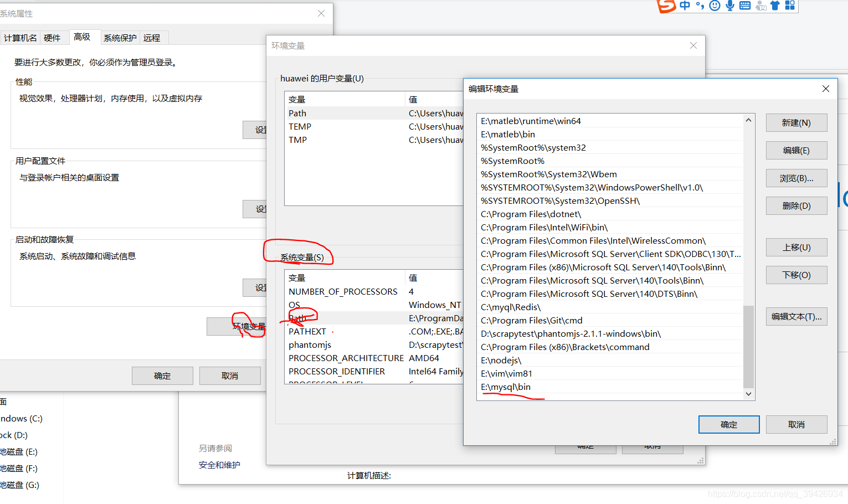Select the E:\mysql\bin entry
This screenshot has height=504, width=848.
(610, 387)
